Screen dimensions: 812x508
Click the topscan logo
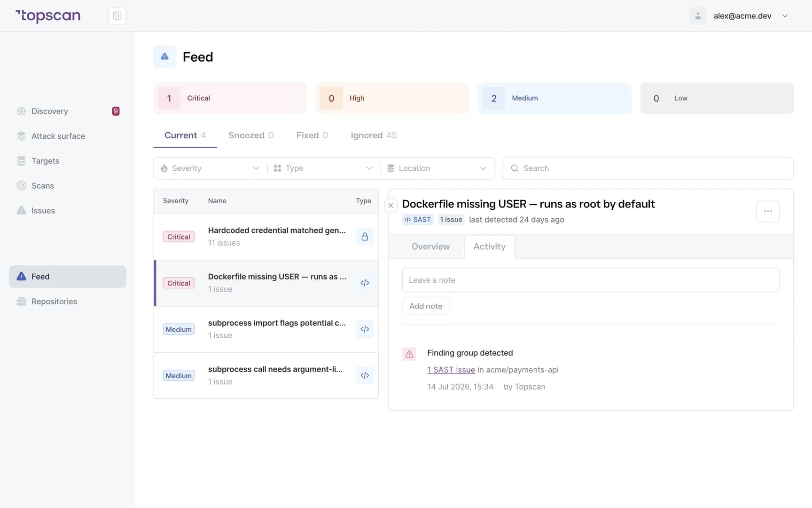48,16
